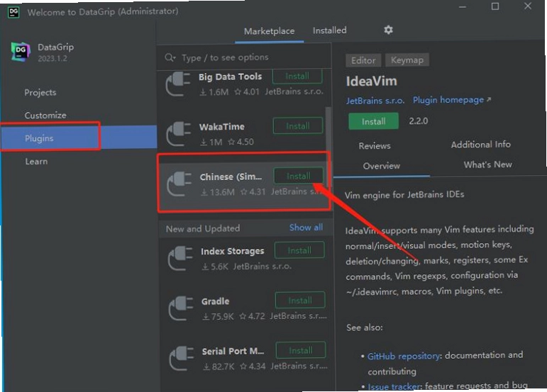The height and width of the screenshot is (392, 547).
Task: Click version number 2.2.0
Action: coord(419,121)
